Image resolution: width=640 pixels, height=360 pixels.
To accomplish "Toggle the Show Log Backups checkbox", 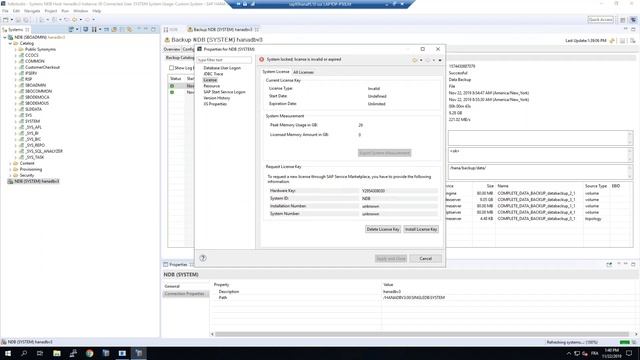I will 171,68.
